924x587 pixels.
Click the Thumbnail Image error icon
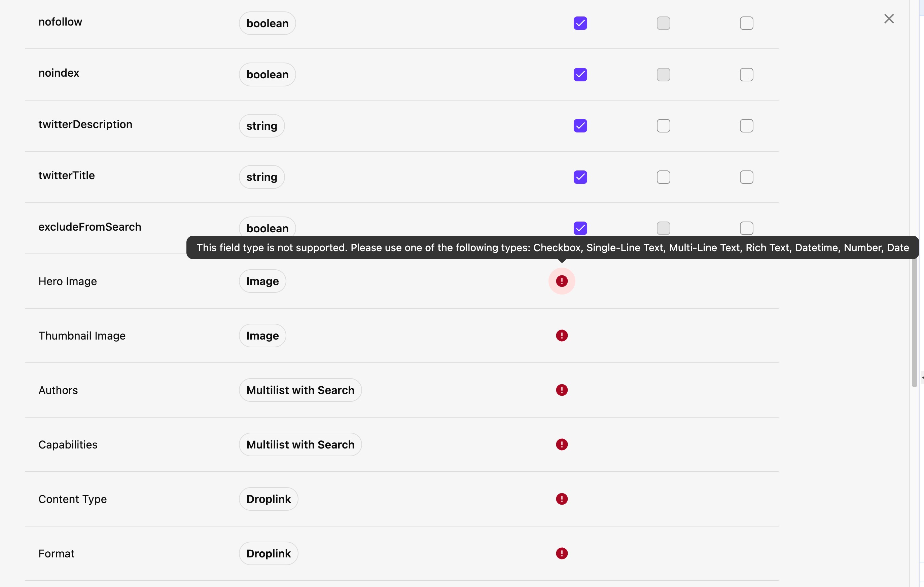coord(561,336)
